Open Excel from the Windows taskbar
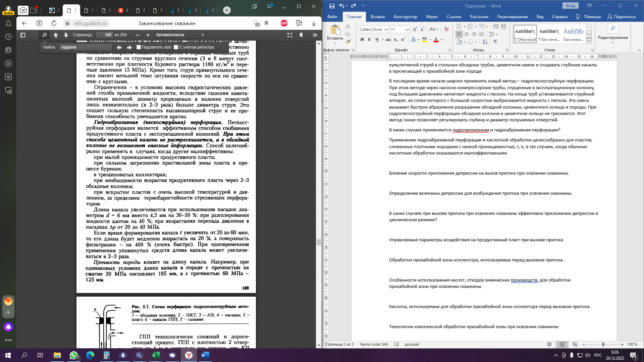This screenshot has height=362, width=644. tap(156, 355)
